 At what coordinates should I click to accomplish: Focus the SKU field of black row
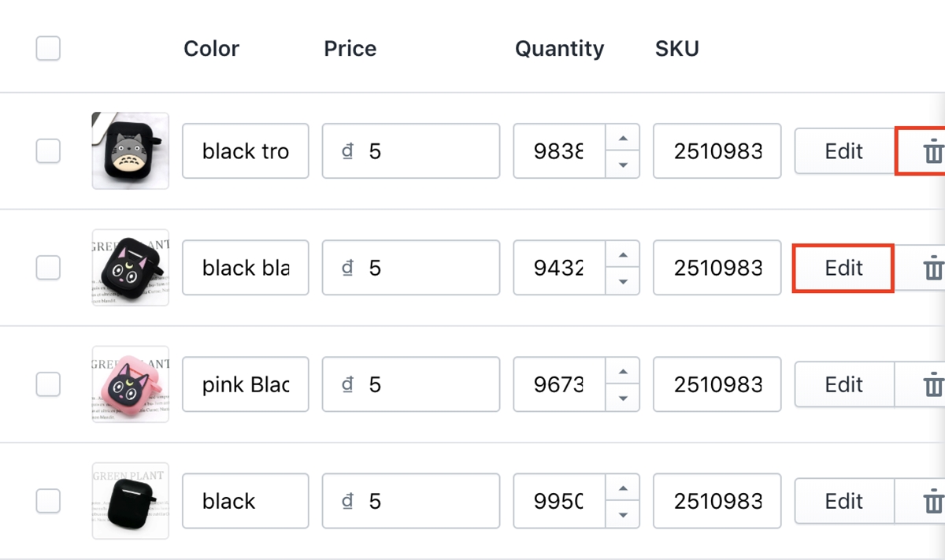tap(717, 501)
